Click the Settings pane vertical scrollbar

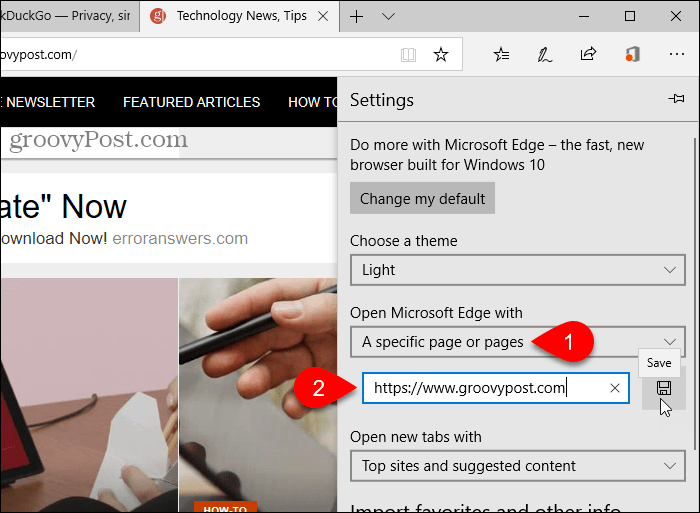[695, 294]
